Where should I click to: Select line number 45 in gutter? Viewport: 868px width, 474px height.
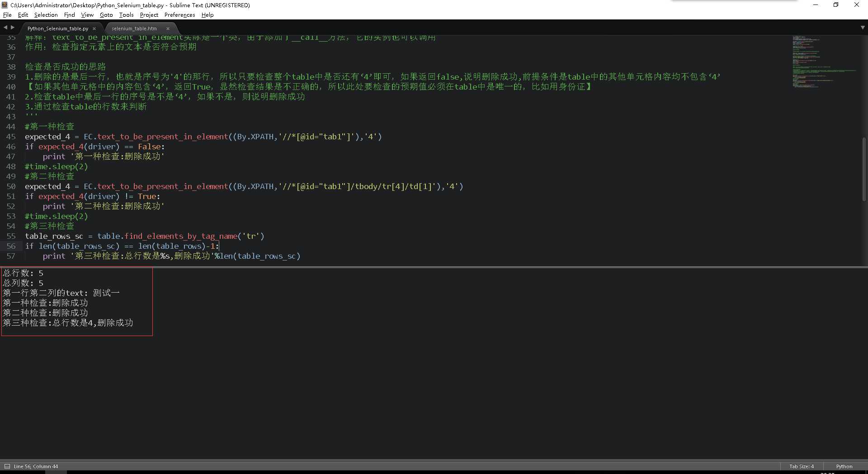(x=11, y=137)
